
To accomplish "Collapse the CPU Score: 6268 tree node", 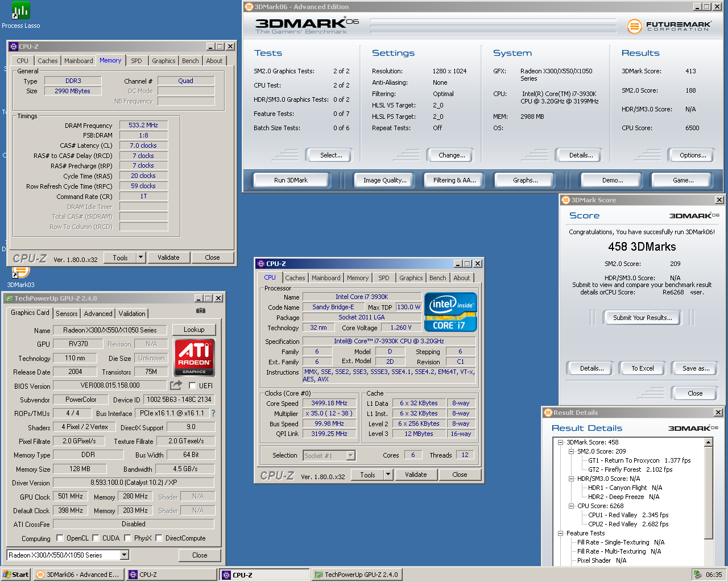I will [571, 506].
